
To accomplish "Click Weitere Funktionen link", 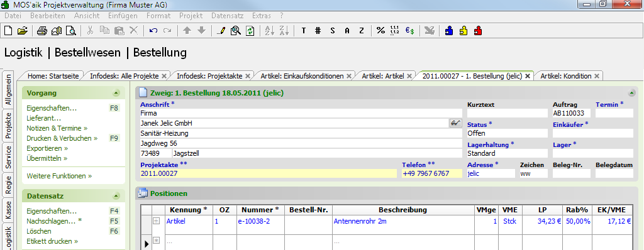I will (x=59, y=176).
